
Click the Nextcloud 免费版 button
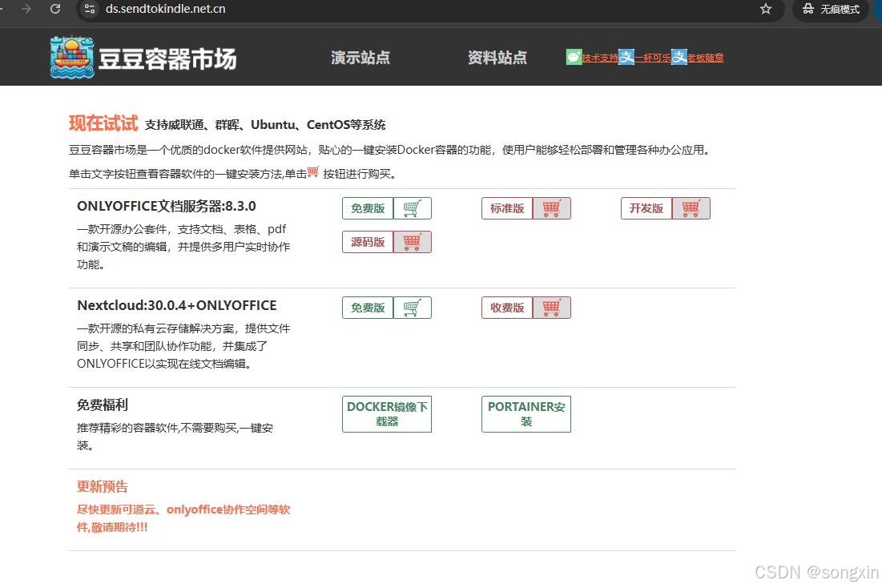point(368,308)
